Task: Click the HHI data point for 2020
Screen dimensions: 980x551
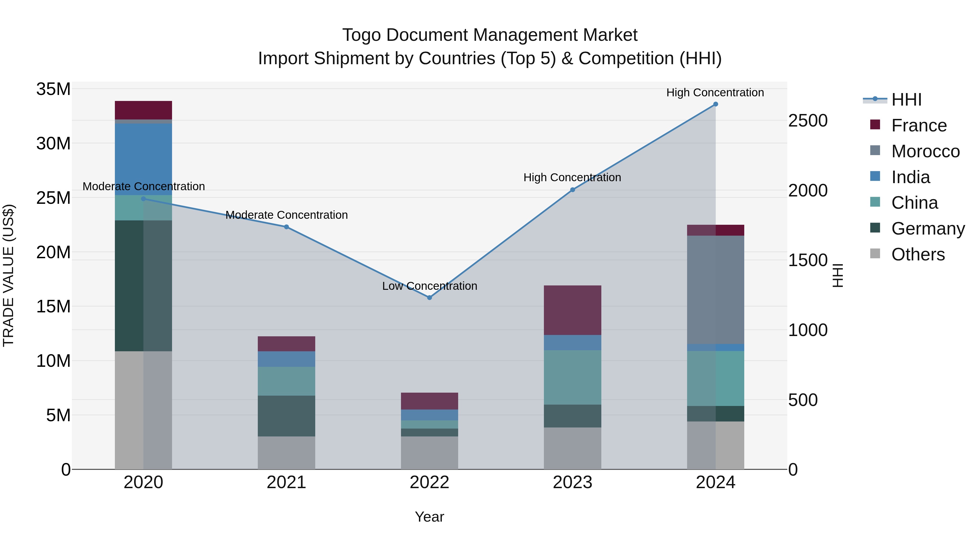Action: 143,199
